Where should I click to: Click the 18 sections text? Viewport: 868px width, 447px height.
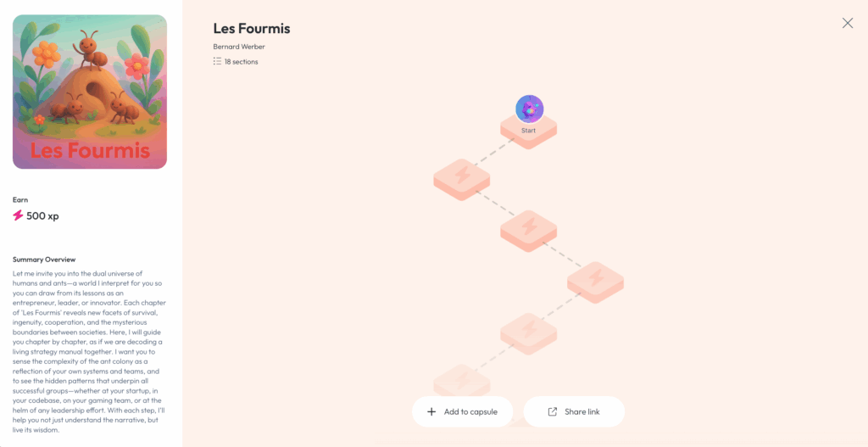(x=241, y=62)
